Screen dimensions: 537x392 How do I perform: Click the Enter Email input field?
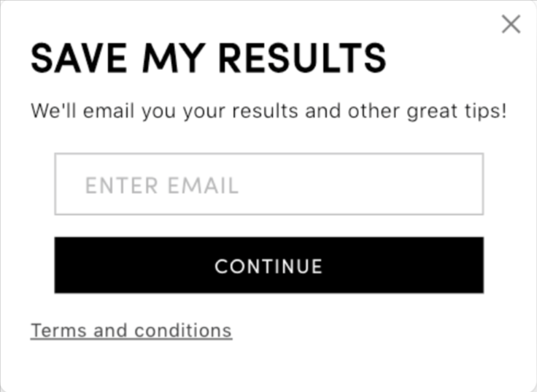click(268, 184)
